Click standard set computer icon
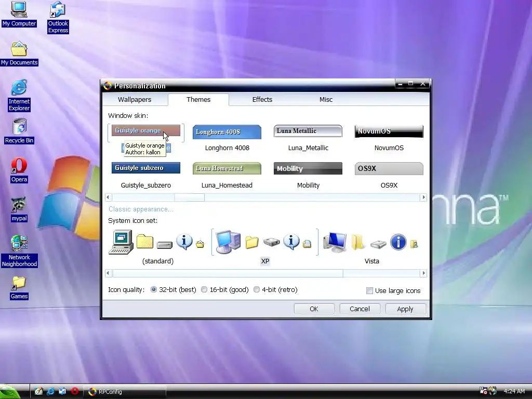The image size is (532, 399). 121,242
